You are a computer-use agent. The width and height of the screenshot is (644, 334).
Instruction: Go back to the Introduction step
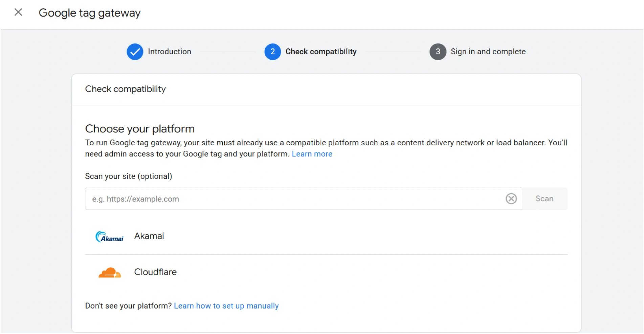coord(169,51)
